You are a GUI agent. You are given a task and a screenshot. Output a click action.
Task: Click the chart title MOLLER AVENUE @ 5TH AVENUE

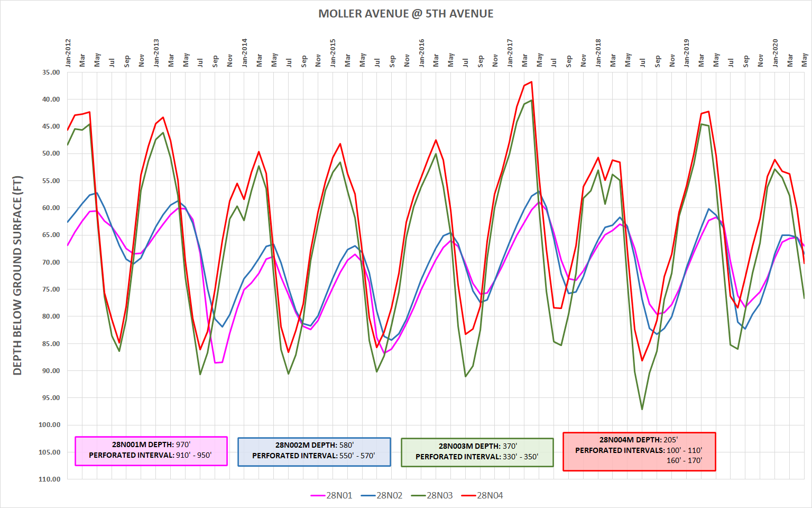pyautogui.click(x=405, y=14)
